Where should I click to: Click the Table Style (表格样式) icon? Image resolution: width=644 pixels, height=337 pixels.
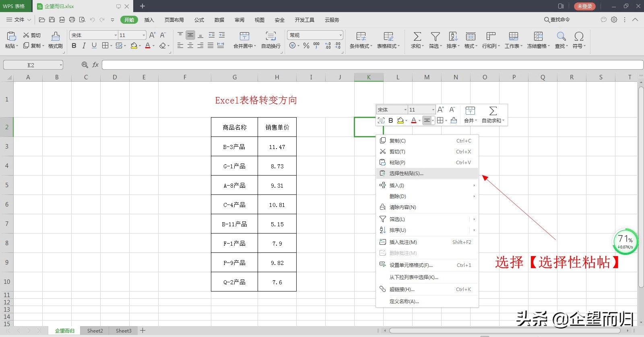pos(388,37)
